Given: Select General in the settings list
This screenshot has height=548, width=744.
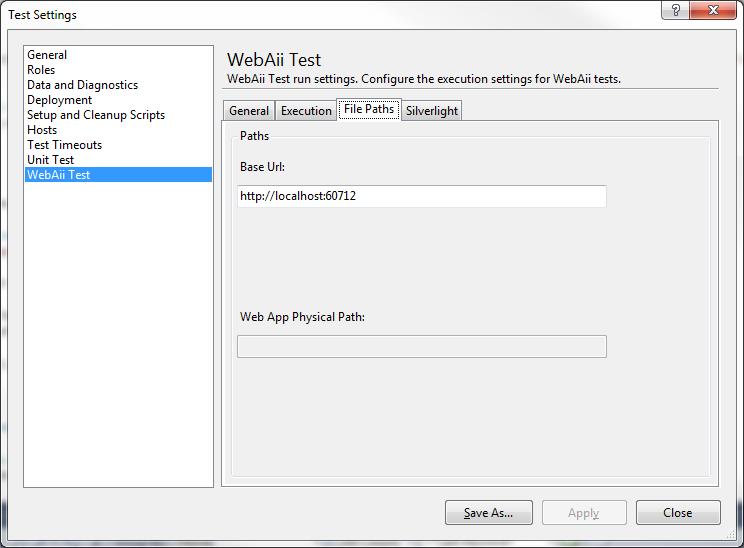Looking at the screenshot, I should click(x=47, y=55).
